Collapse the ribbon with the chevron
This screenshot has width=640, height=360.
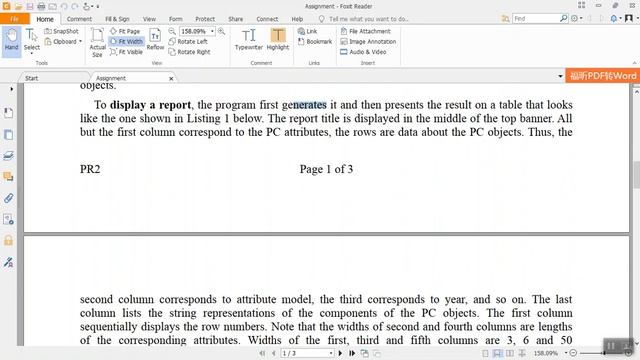point(635,63)
